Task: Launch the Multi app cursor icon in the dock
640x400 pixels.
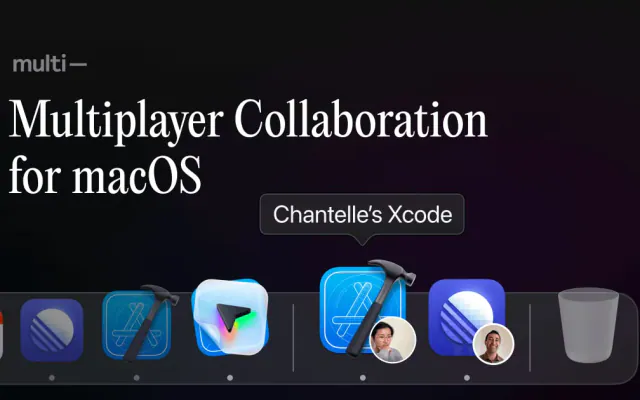Action: pos(230,317)
